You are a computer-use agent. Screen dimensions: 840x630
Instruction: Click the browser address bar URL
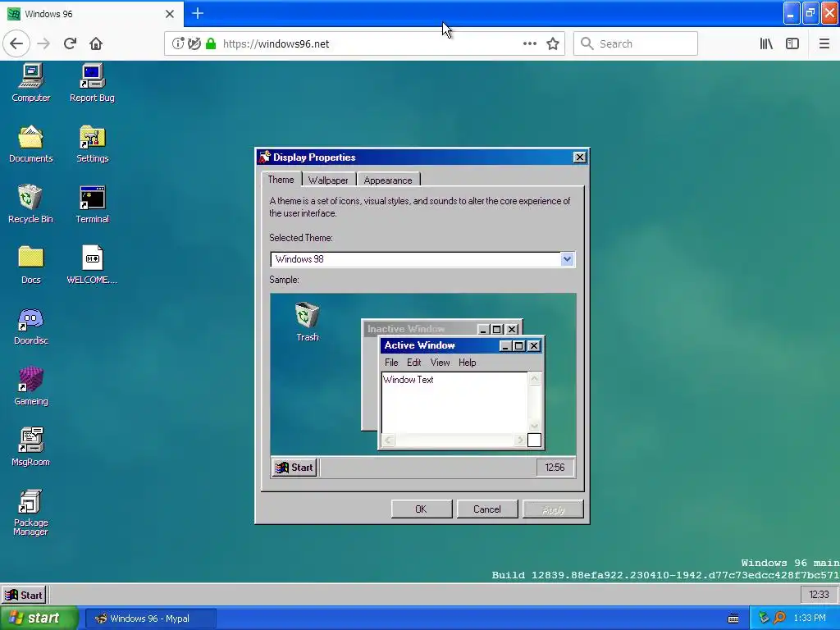pos(276,44)
